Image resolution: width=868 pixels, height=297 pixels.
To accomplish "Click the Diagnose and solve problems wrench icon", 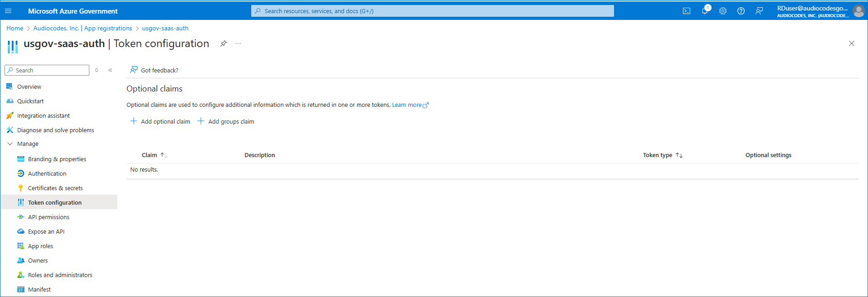I will (10, 130).
